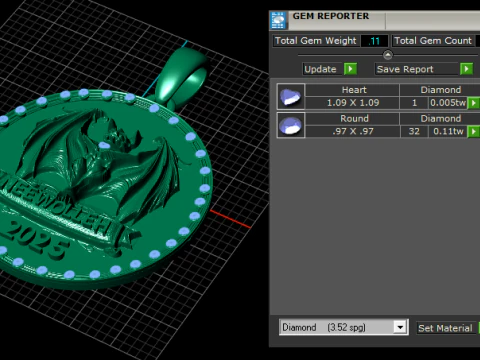Viewport: 480px width, 360px height.
Task: Click the 0.11tw weight cell
Action: point(448,131)
